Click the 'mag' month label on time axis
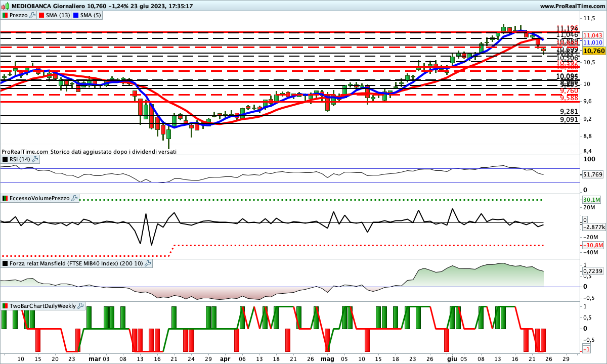The height and width of the screenshot is (364, 607). pos(327,359)
